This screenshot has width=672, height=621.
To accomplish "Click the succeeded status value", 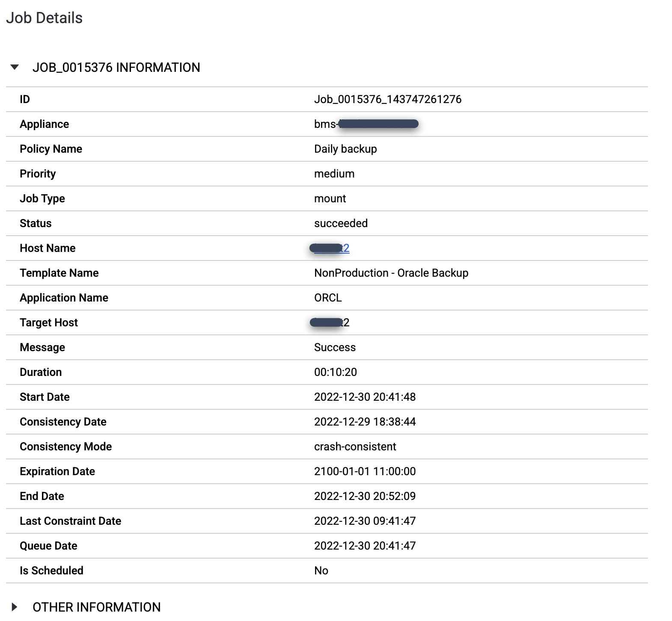I will click(x=341, y=223).
